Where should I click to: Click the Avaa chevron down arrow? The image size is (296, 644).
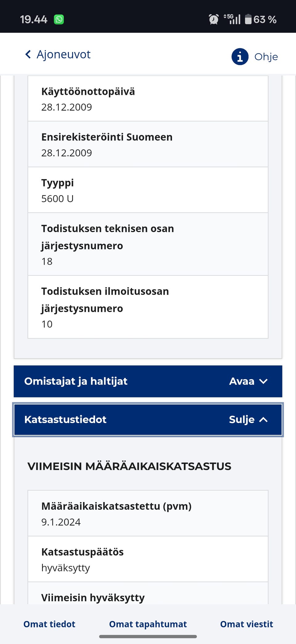click(x=263, y=381)
